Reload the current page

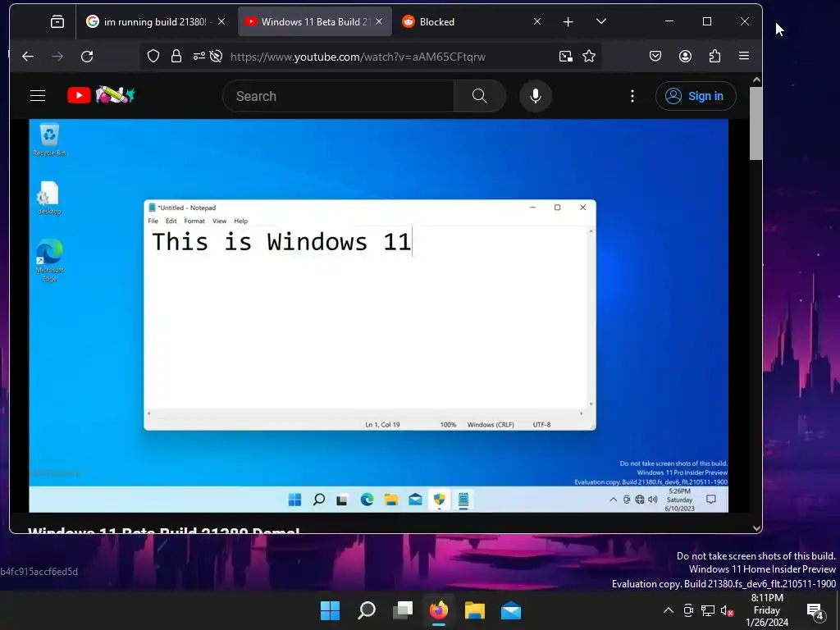point(87,57)
